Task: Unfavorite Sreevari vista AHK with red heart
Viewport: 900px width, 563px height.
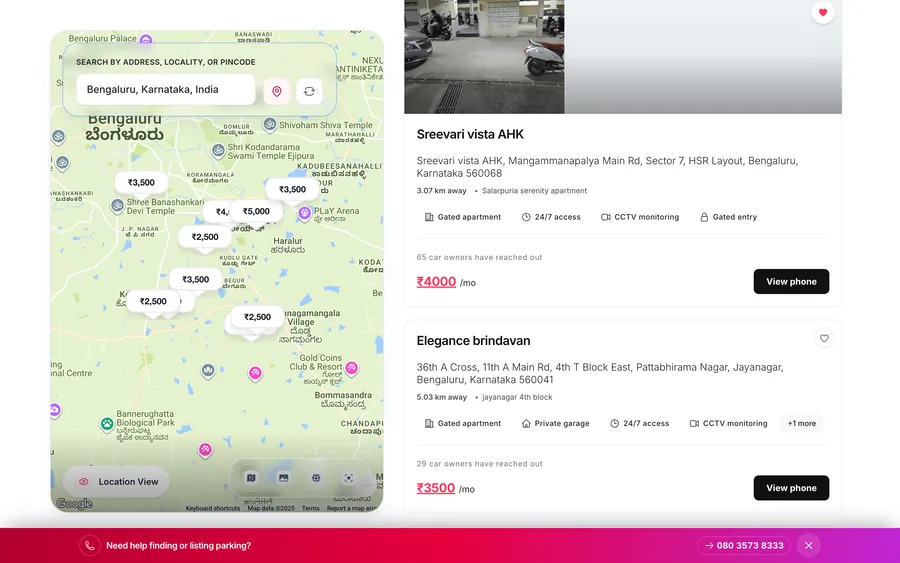Action: point(823,13)
